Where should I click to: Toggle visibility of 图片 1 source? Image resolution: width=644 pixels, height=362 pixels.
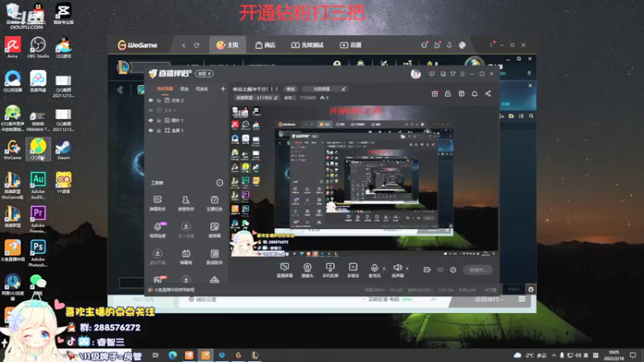[x=151, y=121]
